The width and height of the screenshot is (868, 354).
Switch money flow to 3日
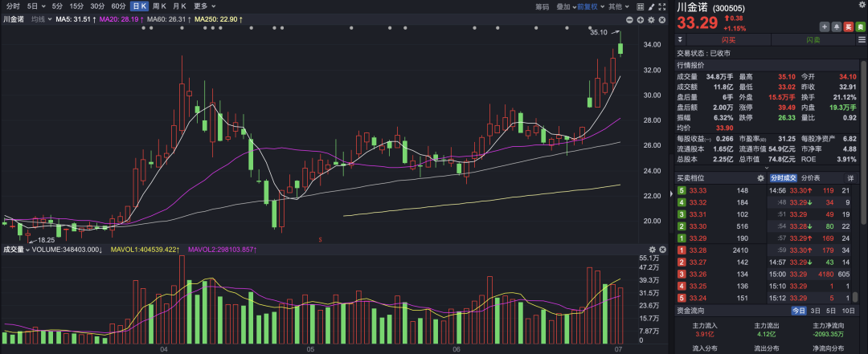point(816,311)
